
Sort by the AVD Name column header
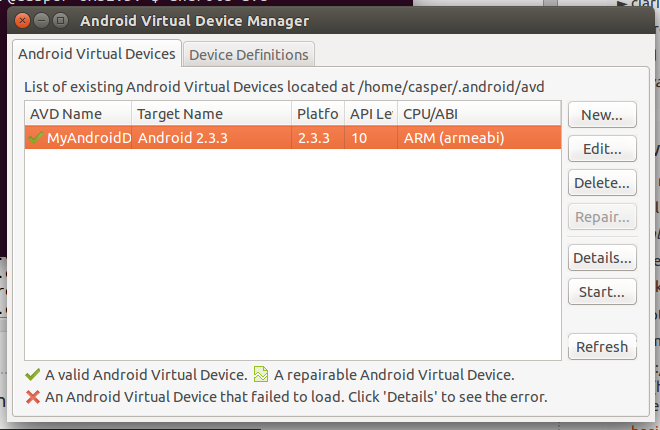click(78, 114)
